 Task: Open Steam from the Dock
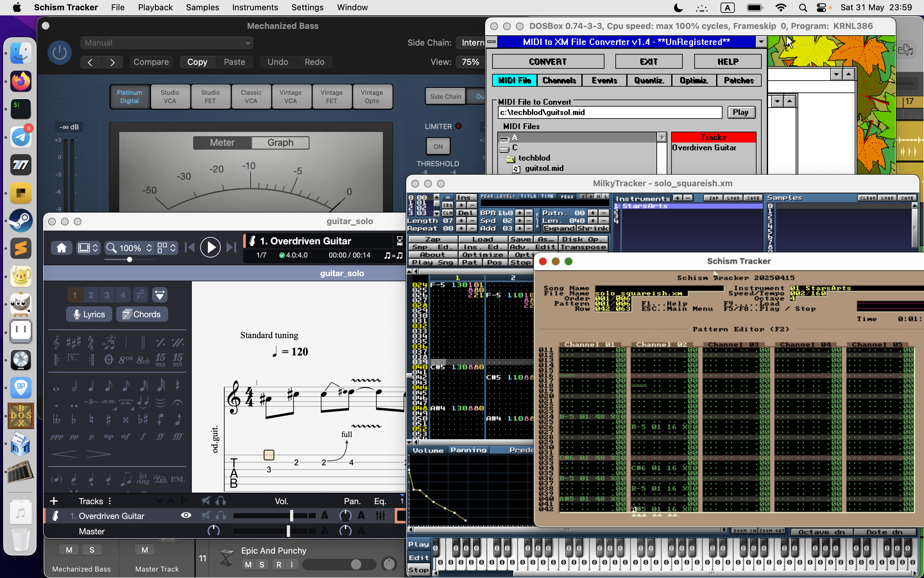[x=21, y=221]
